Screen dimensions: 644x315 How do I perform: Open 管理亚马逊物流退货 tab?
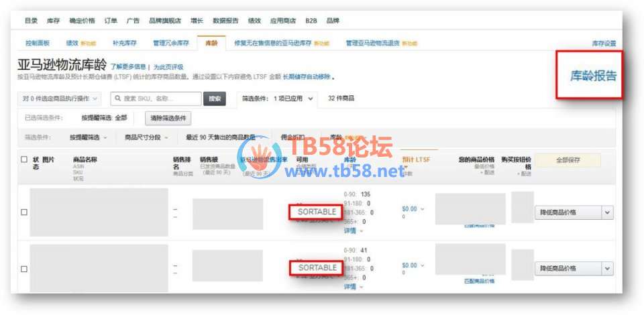point(373,43)
